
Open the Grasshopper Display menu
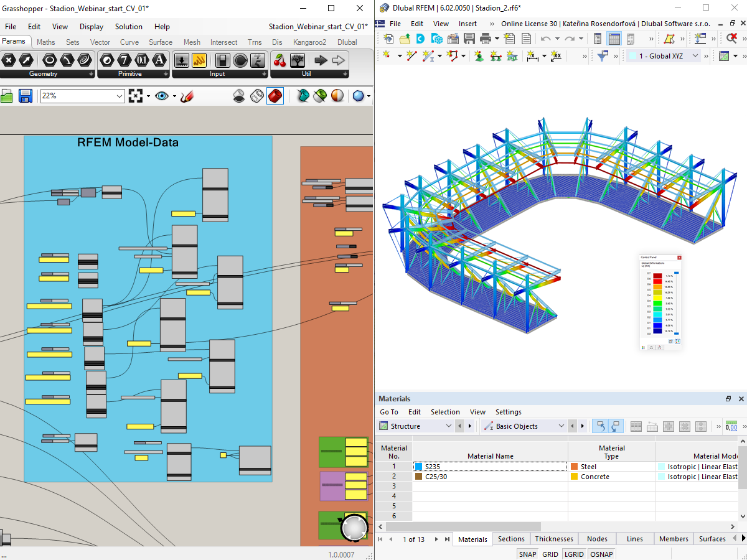click(x=92, y=27)
